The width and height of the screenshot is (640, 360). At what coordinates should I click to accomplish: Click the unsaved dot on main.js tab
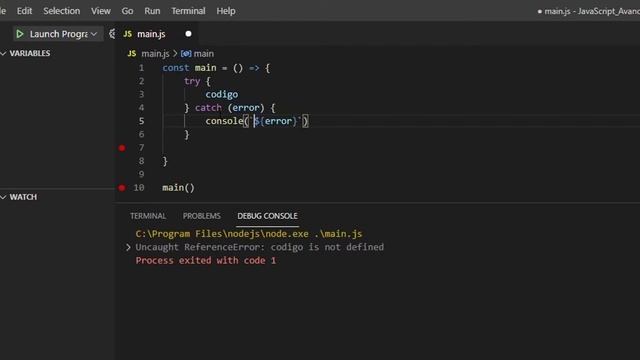click(x=188, y=34)
